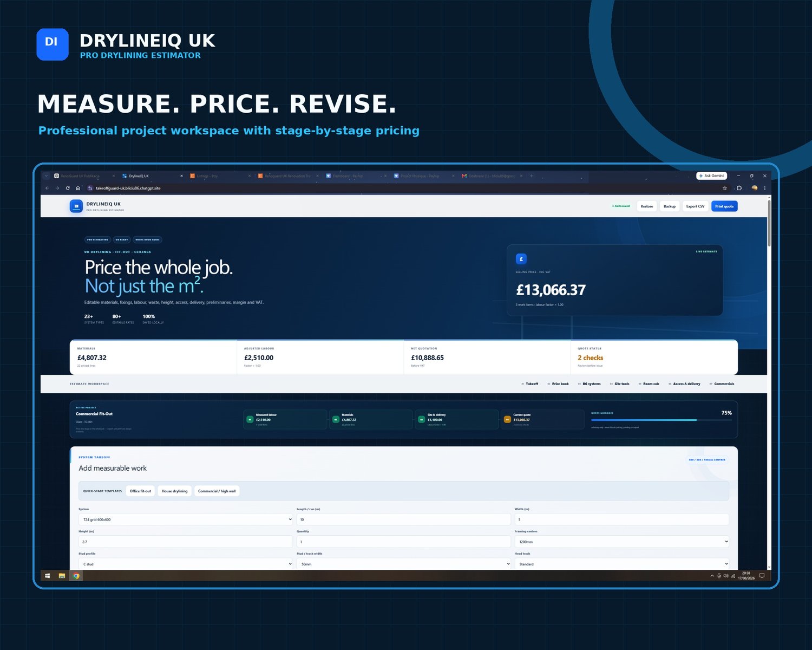Click the DI logo icon in the app header
This screenshot has width=812, height=650.
coord(76,206)
